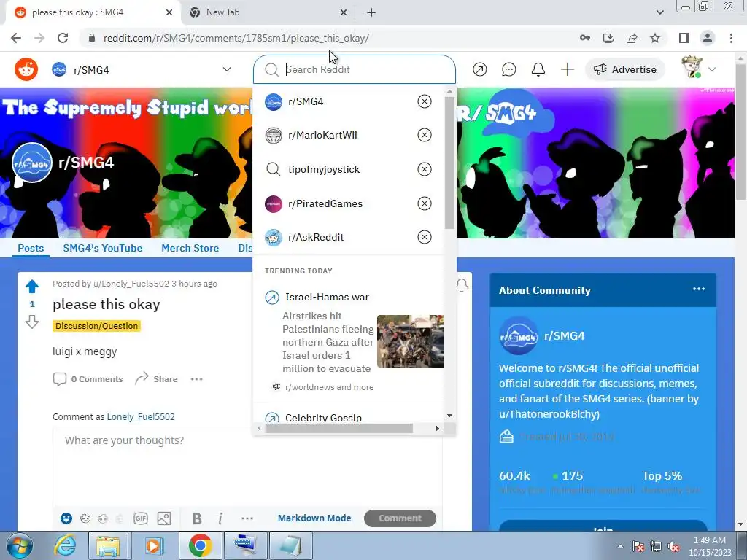Click the grey Comment submit button

400,518
